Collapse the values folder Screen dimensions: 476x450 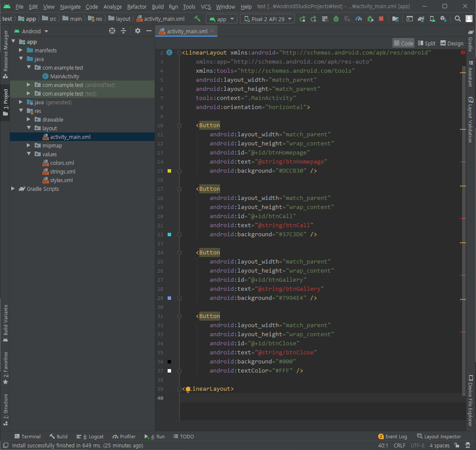click(29, 154)
